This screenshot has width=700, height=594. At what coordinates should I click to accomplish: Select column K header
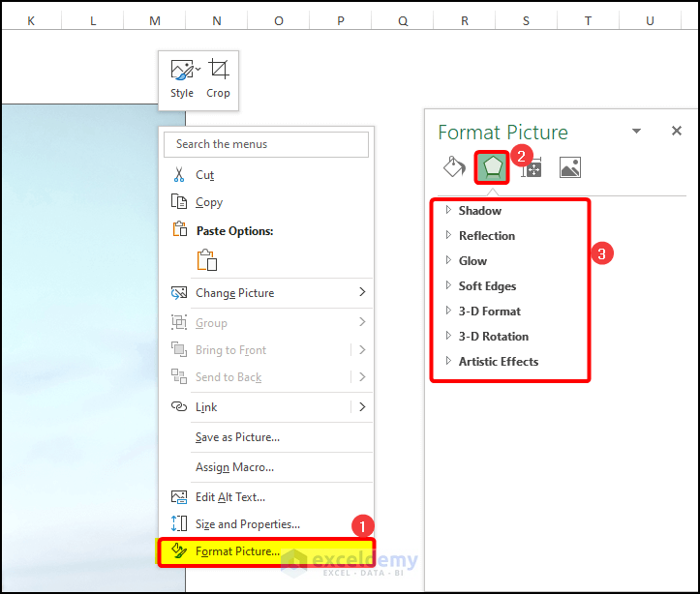coord(31,20)
